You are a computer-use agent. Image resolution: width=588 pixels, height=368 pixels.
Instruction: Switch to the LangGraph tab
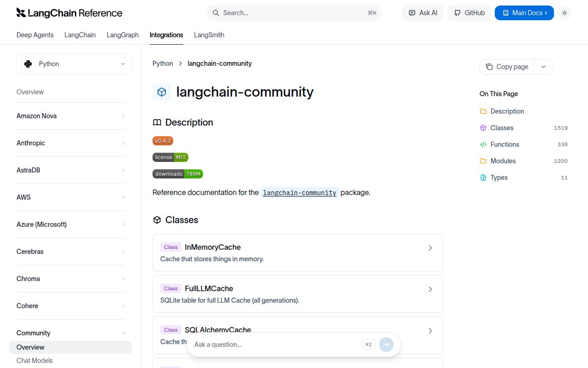[123, 35]
